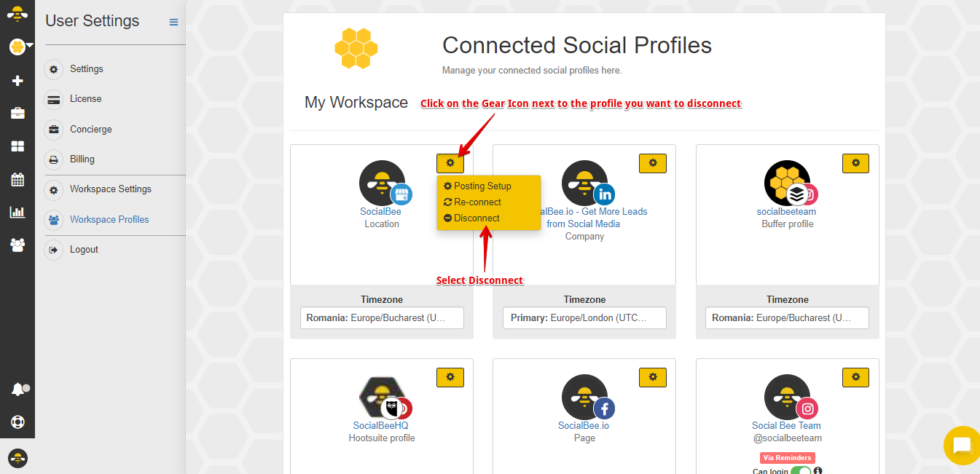Click the SocialBee Location profile avatar
Screen dimensions: 980x474
tap(382, 183)
